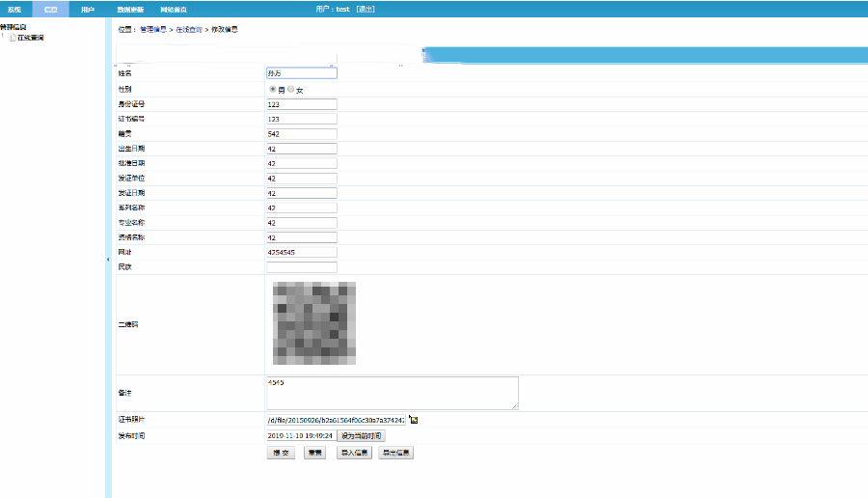Screen dimensions: 868x498
Task: Switch to the 用户 top menu
Action: (x=88, y=9)
